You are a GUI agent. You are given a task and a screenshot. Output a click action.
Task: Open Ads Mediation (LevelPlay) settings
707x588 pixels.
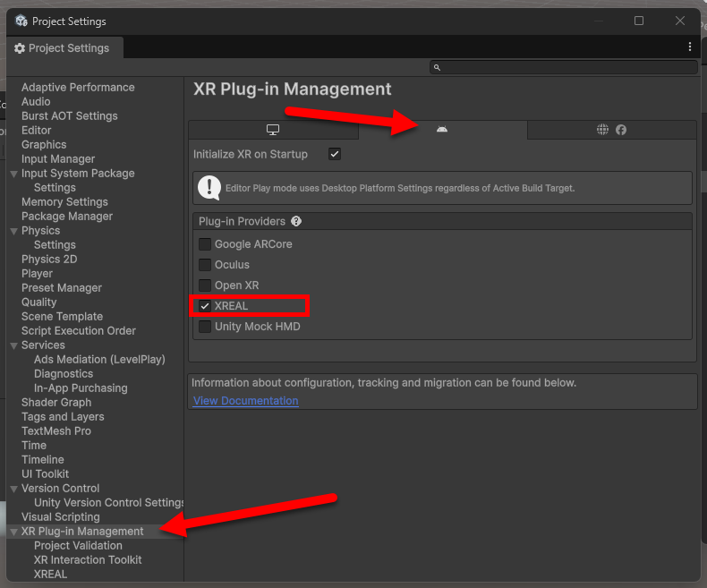99,360
